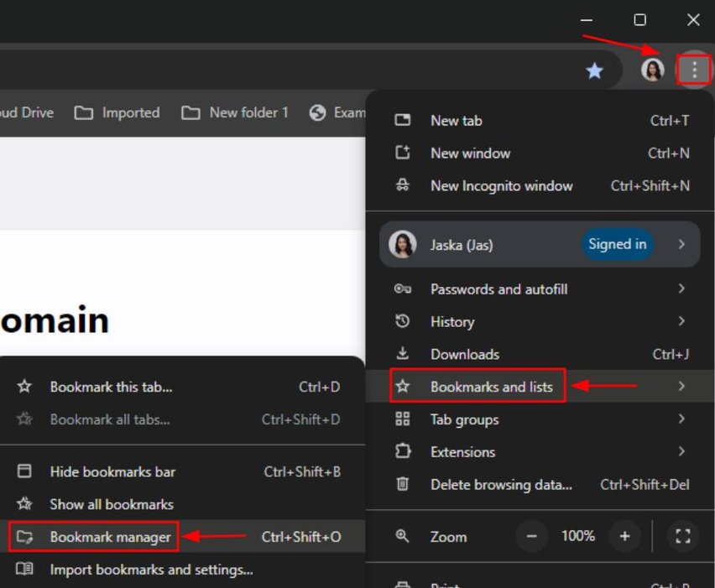Click the Zoom magnifier icon
Screen dimensions: 715x588
click(402, 536)
